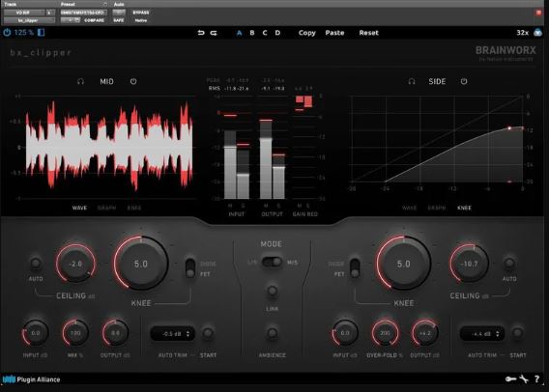Open help with the question mark icon
Image resolution: width=549 pixels, height=392 pixels.
[536, 378]
